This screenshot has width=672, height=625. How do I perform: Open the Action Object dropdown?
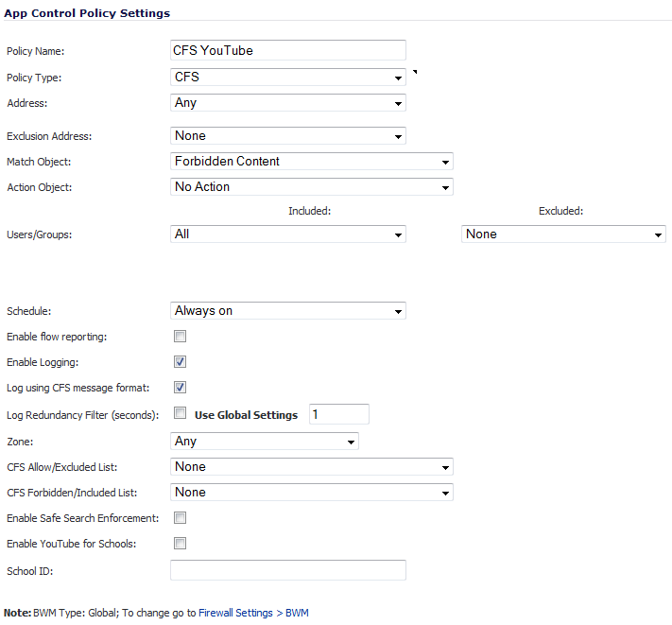312,187
